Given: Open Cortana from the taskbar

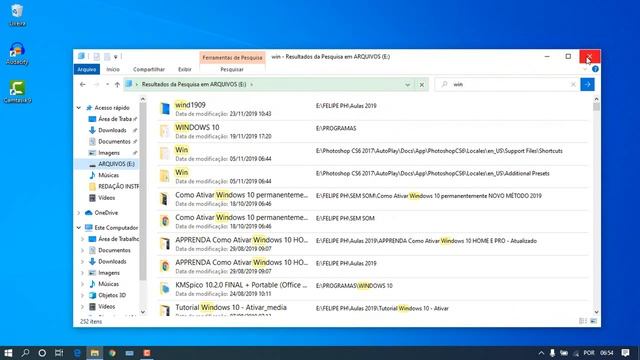Looking at the screenshot, I should pyautogui.click(x=42, y=353).
